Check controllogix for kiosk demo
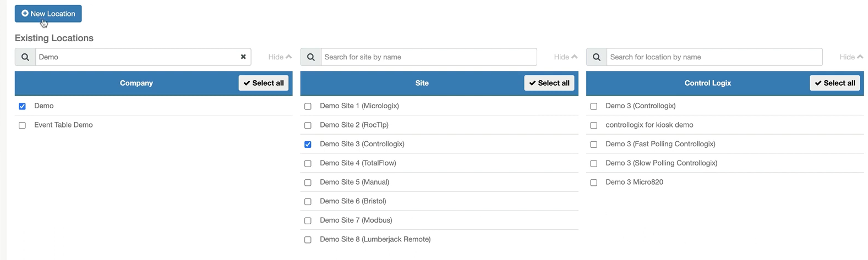 (x=594, y=125)
